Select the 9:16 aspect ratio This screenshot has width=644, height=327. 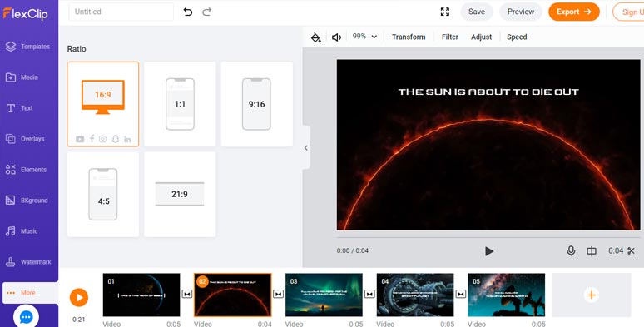click(x=257, y=104)
